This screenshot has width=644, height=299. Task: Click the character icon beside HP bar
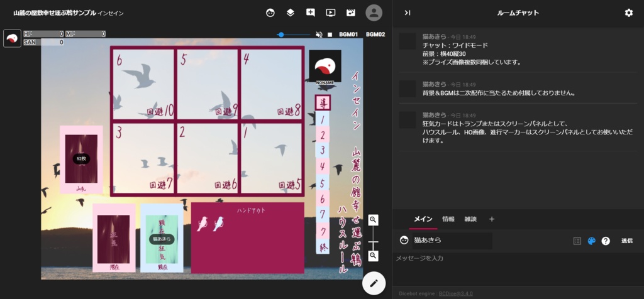pyautogui.click(x=13, y=38)
